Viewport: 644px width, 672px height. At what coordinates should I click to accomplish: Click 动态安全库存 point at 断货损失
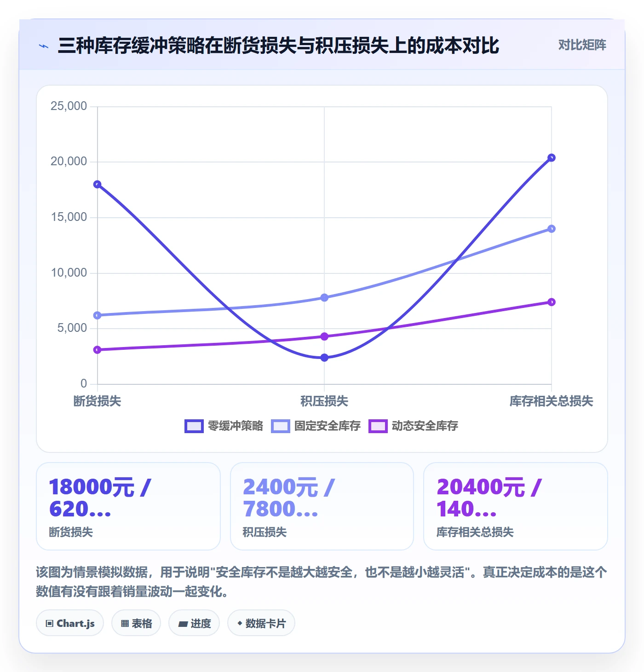point(98,350)
